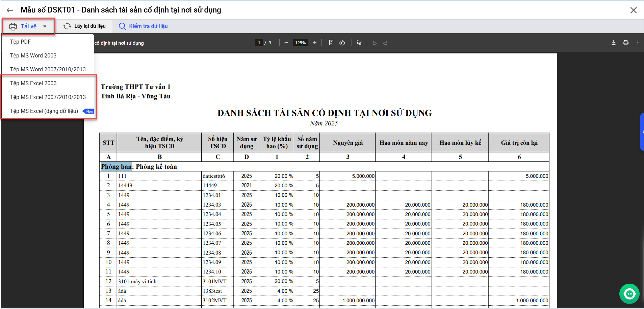Viewport: 644px width, 309px height.
Task: Select the draw annotation tool
Action: [359, 43]
